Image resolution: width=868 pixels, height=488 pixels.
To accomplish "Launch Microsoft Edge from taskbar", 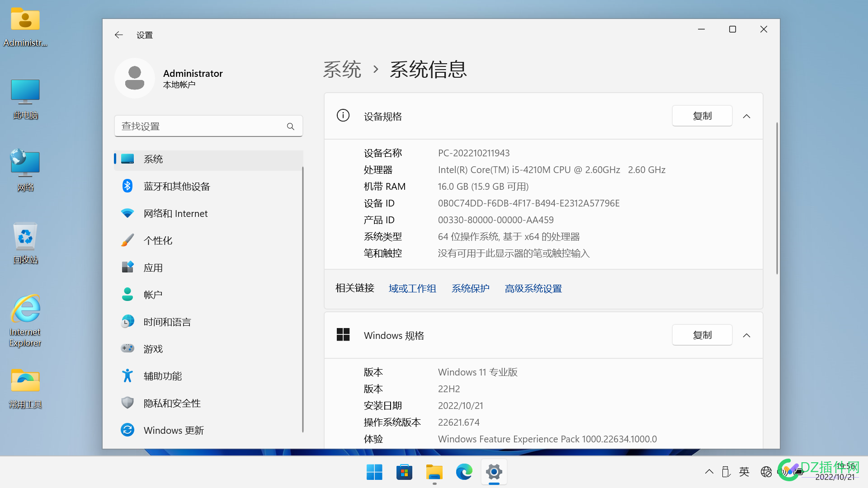I will tap(464, 472).
